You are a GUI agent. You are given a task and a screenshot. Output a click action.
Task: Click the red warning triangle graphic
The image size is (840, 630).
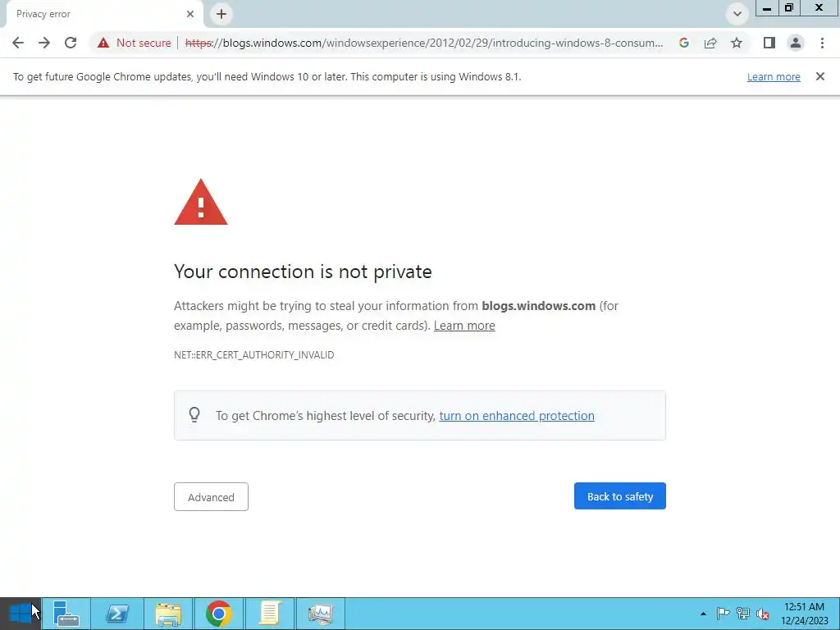point(201,202)
